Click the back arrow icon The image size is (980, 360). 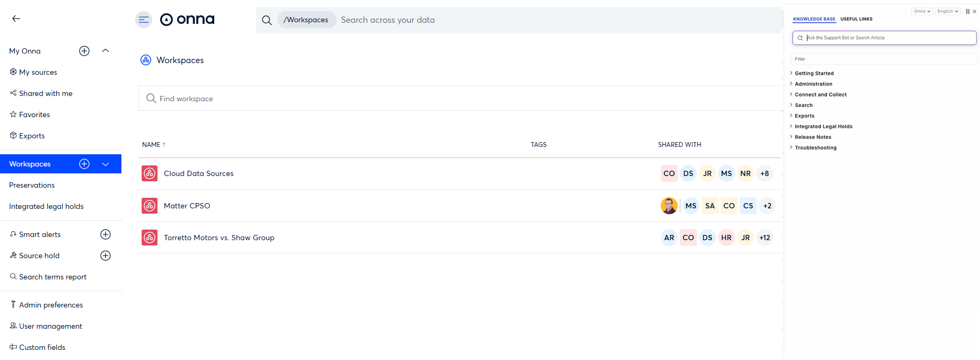(x=16, y=19)
